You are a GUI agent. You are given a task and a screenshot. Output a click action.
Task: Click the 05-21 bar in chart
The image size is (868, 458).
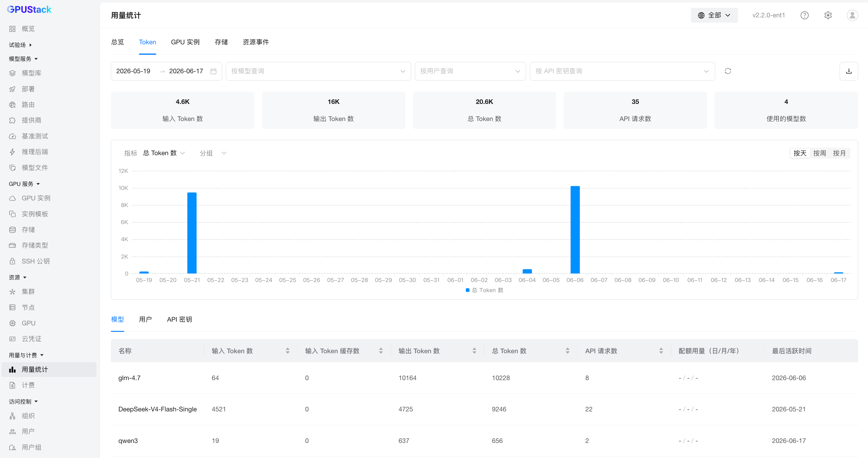point(192,233)
